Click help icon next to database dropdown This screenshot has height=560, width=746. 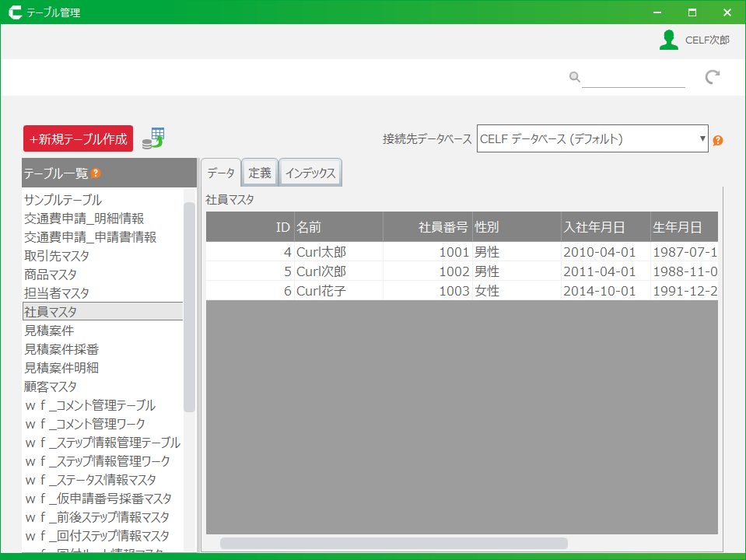(717, 141)
